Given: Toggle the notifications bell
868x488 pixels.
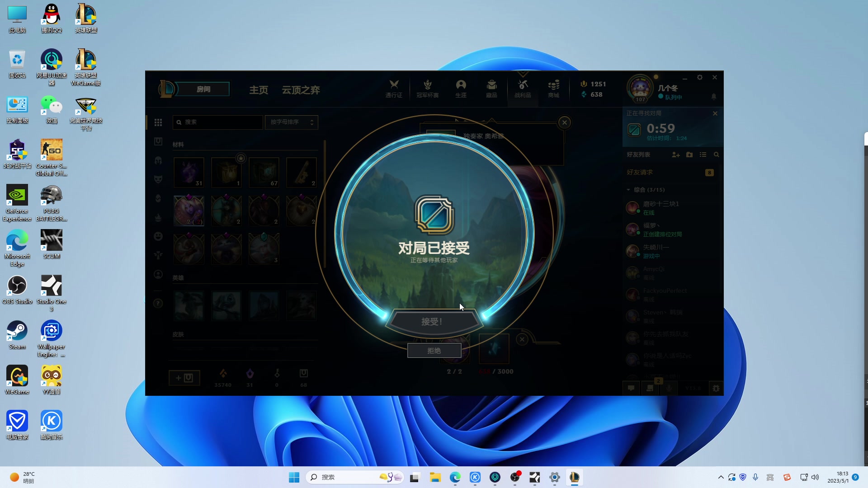Looking at the screenshot, I should pyautogui.click(x=714, y=97).
